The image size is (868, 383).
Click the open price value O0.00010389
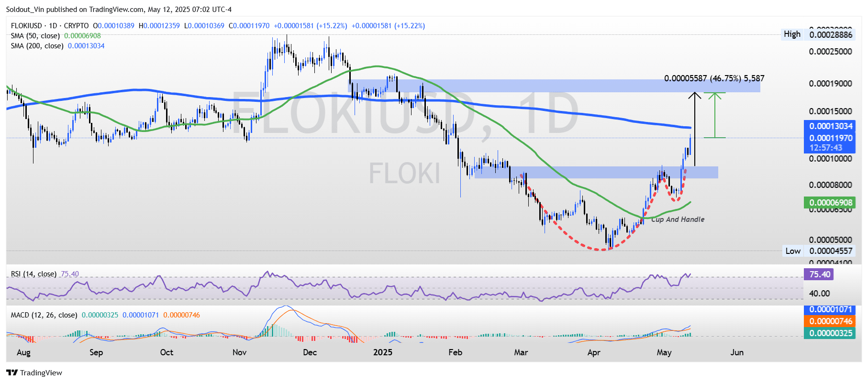pos(113,26)
